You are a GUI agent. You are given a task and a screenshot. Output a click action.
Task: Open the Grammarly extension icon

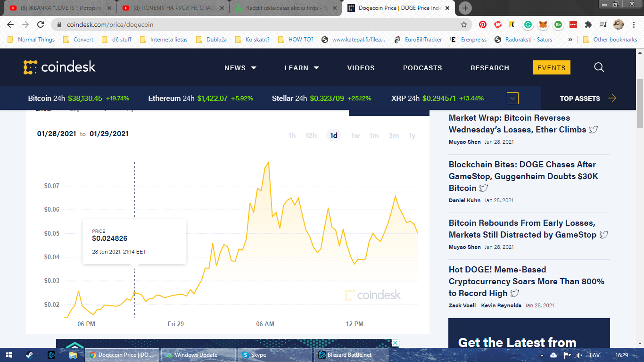pyautogui.click(x=528, y=25)
